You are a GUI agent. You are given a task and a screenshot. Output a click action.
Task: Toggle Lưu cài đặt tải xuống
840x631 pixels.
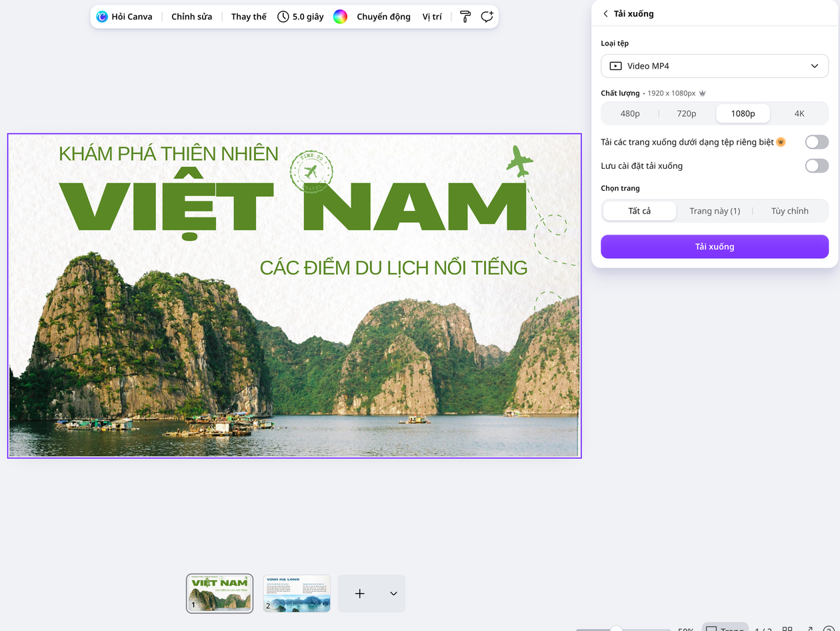click(x=817, y=165)
